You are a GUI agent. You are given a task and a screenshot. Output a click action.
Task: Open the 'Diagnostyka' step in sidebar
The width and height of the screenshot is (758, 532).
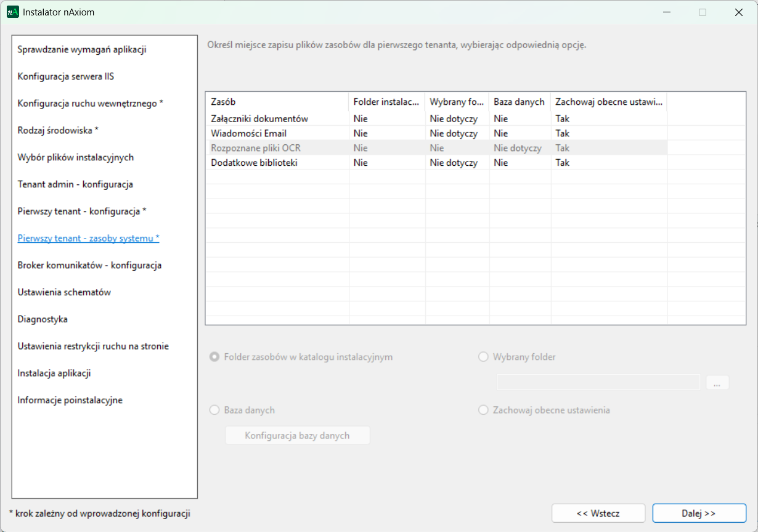point(43,319)
